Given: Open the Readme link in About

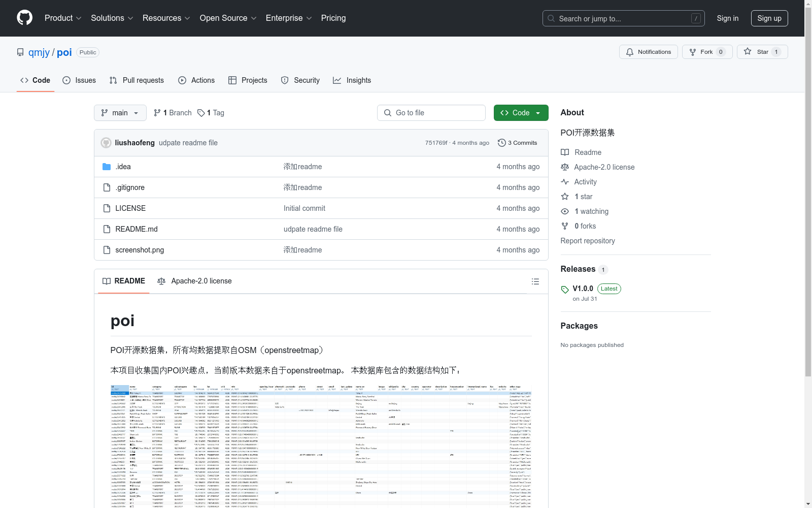Looking at the screenshot, I should (581, 152).
